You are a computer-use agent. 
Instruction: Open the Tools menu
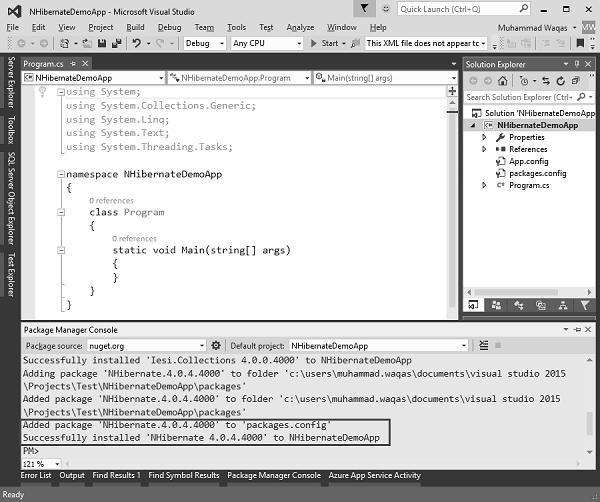click(236, 27)
